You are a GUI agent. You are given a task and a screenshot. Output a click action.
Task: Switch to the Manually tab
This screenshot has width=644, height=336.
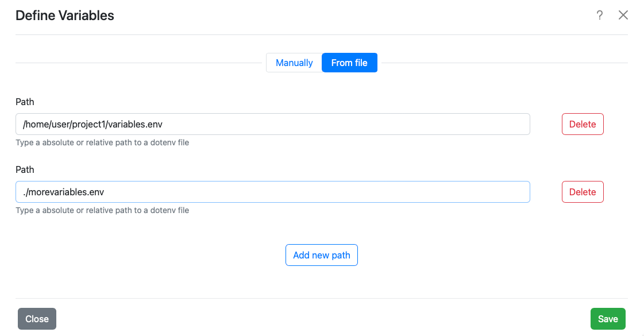pyautogui.click(x=294, y=63)
